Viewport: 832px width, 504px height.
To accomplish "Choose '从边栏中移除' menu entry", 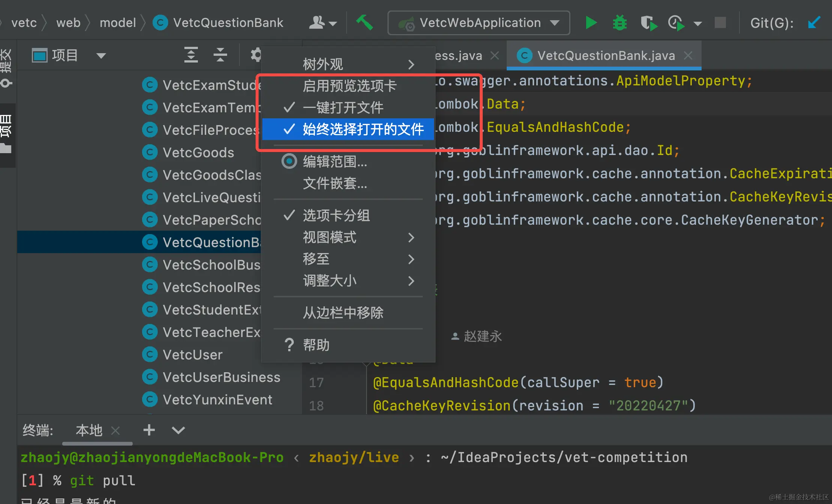I will point(343,313).
